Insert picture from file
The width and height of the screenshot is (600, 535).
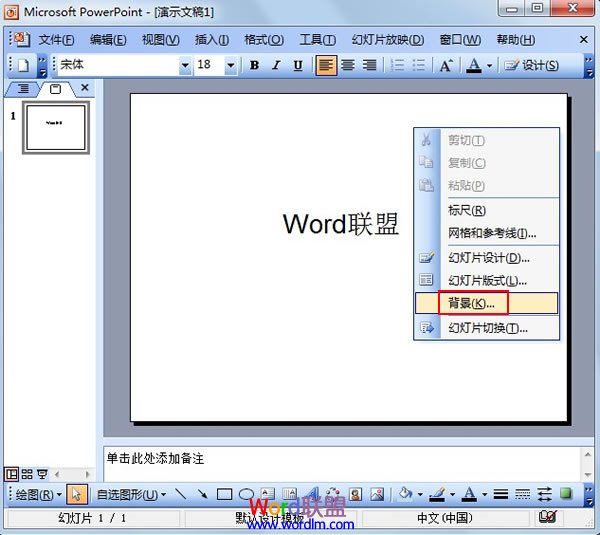click(x=377, y=494)
